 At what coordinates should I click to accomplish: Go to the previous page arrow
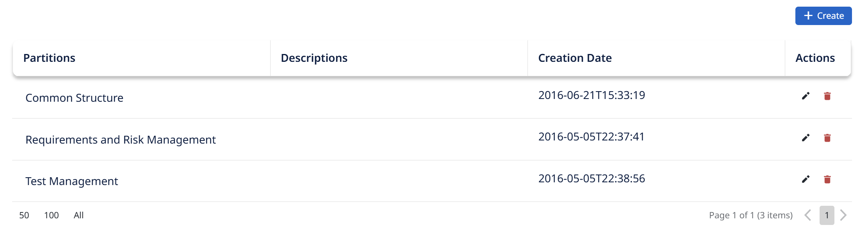coord(808,215)
